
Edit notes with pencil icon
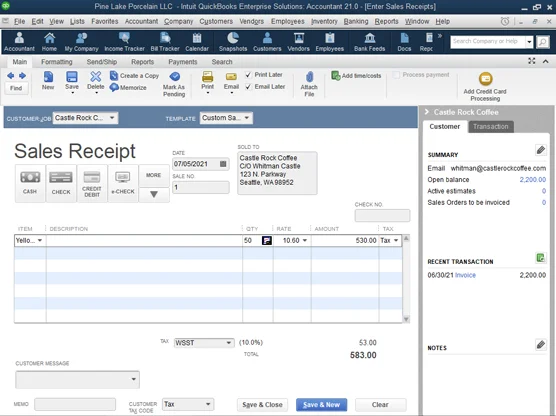540,344
